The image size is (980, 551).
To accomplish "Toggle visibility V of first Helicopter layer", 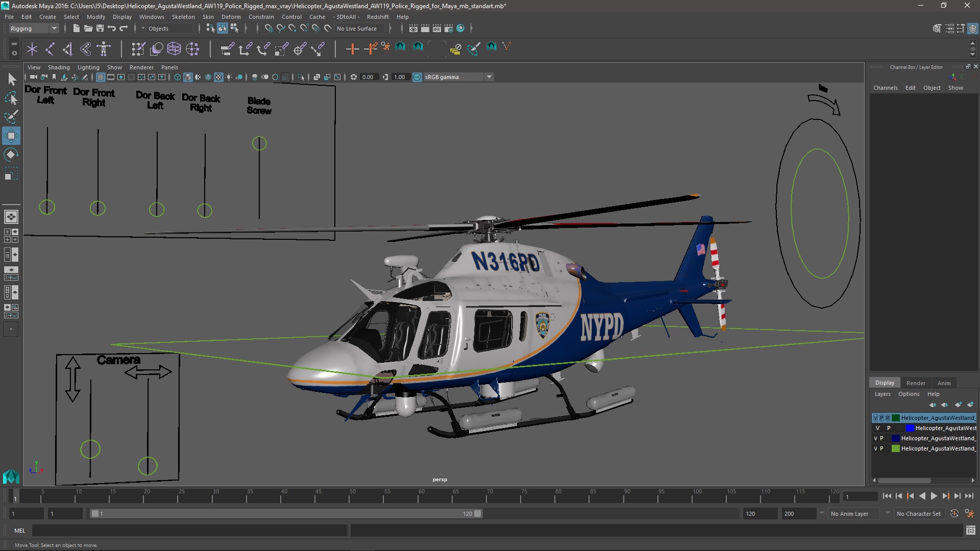I will pyautogui.click(x=876, y=418).
